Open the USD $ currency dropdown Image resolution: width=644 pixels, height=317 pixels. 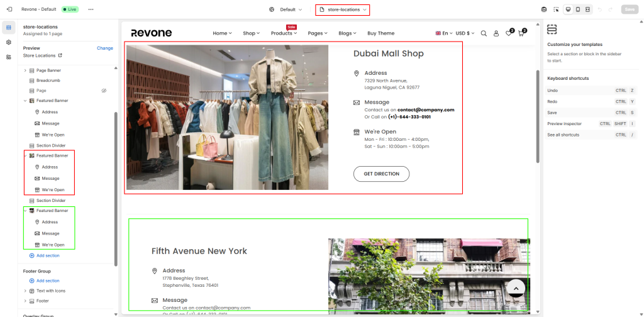465,33
